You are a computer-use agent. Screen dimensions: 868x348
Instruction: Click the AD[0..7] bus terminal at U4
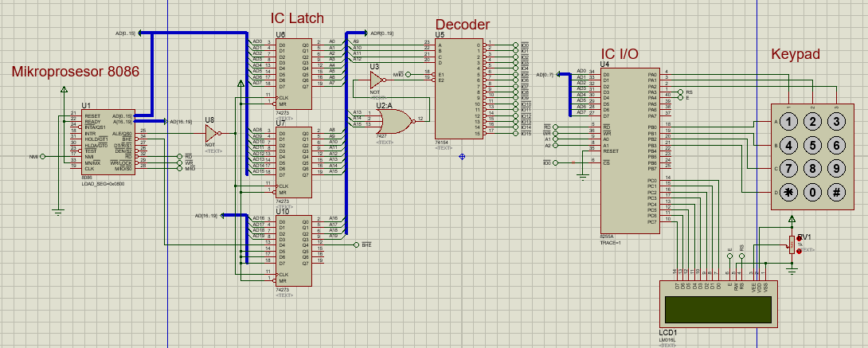tap(558, 73)
